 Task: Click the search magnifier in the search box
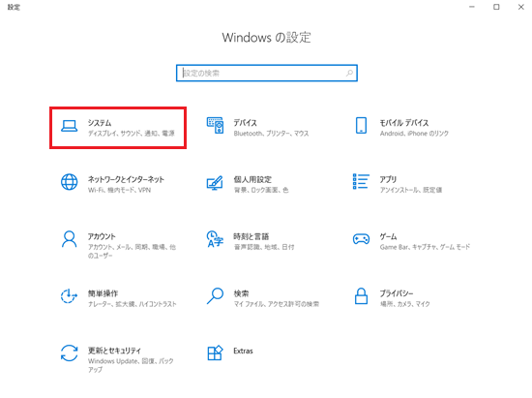point(349,73)
